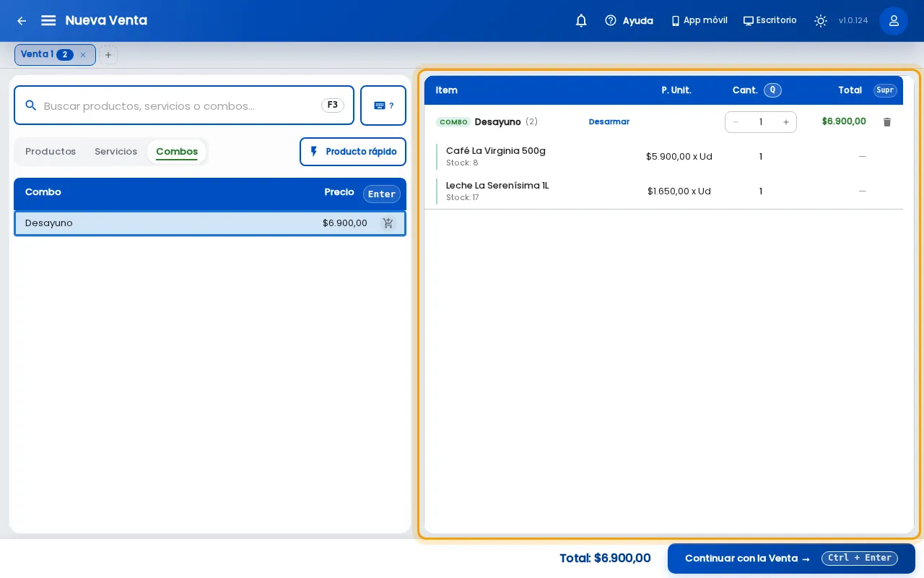Open the hamburger menu

tap(48, 21)
